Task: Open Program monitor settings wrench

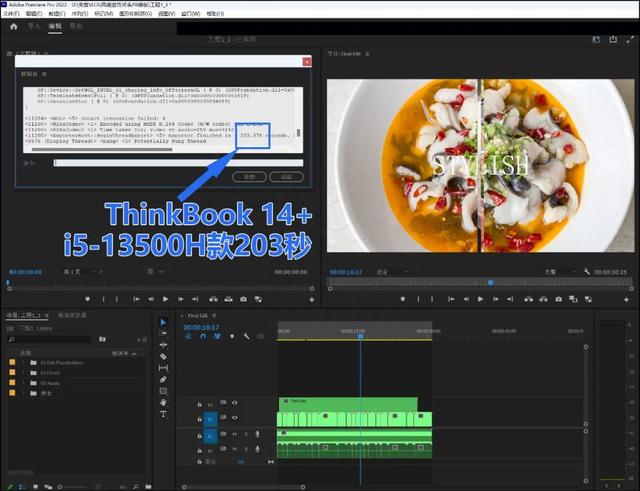Action: 587,271
